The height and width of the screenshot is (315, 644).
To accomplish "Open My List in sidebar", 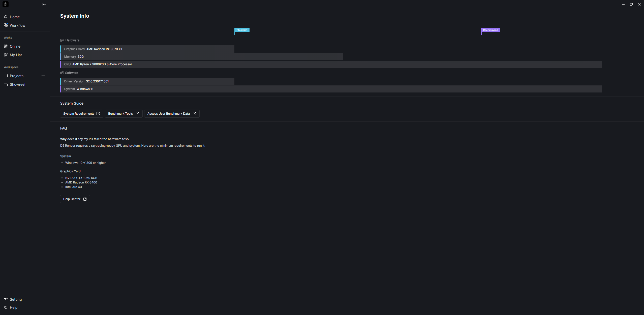I will coord(16,55).
